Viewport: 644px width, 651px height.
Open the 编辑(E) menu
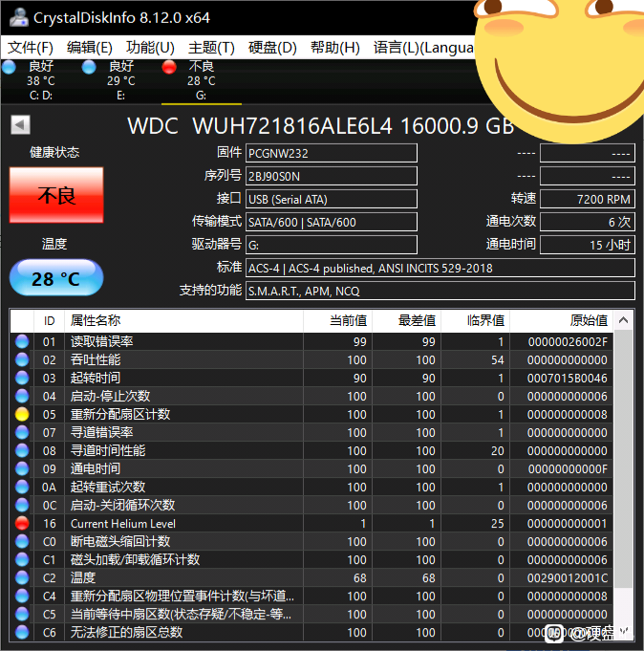89,48
